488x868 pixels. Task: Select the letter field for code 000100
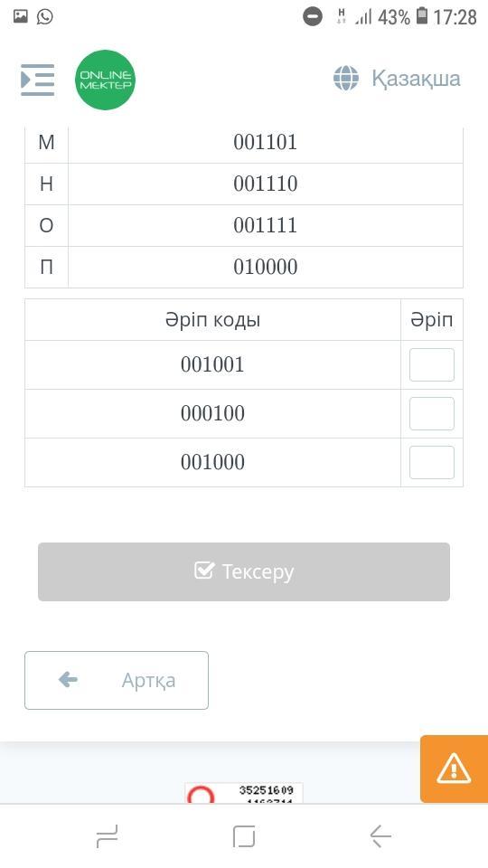pos(432,413)
